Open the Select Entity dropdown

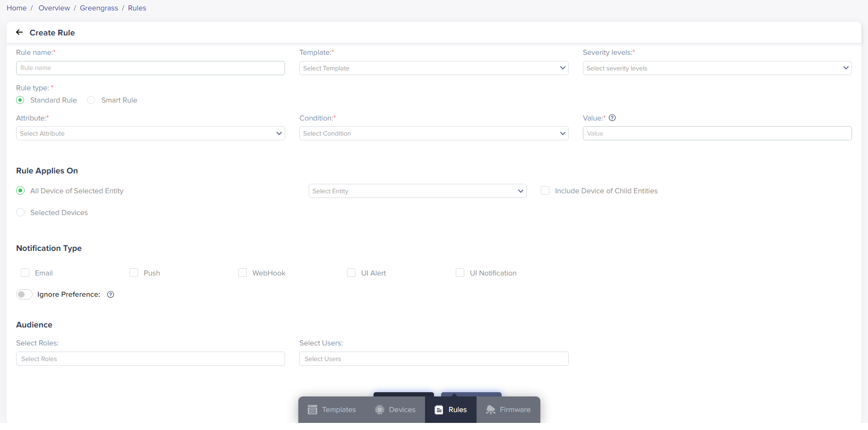coord(417,191)
